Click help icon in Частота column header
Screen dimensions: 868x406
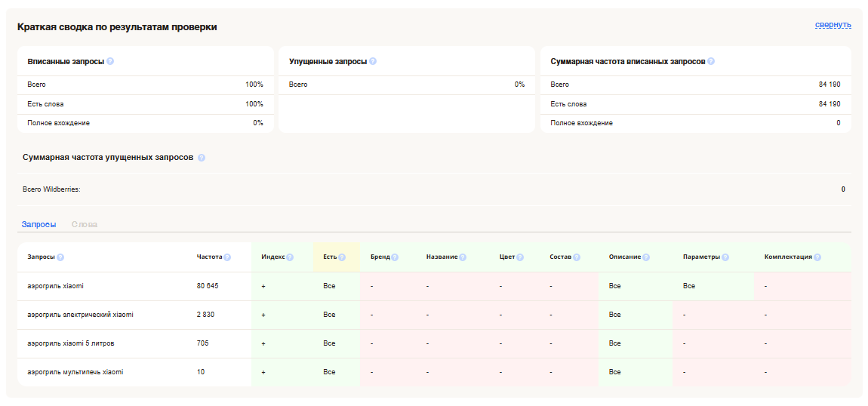[x=227, y=257]
